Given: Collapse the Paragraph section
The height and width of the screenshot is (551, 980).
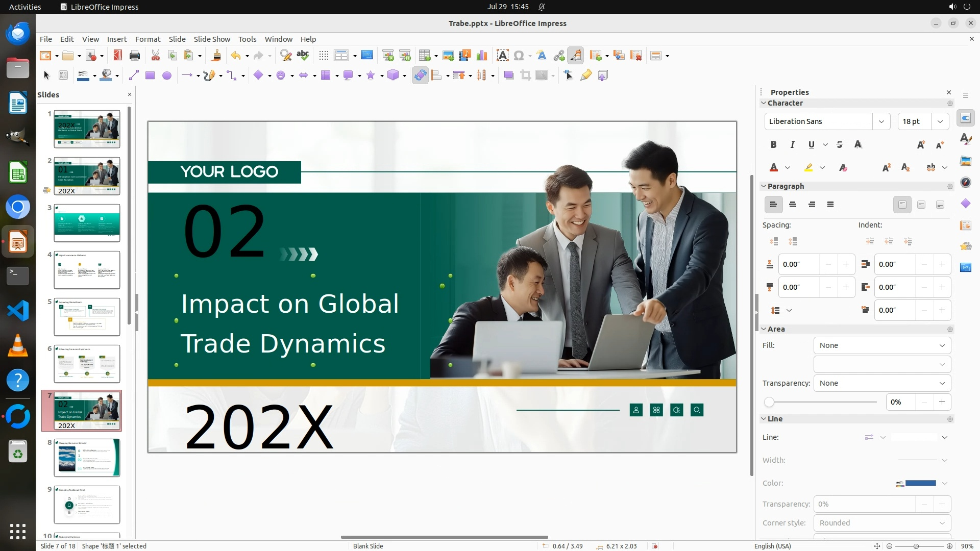Looking at the screenshot, I should [764, 186].
